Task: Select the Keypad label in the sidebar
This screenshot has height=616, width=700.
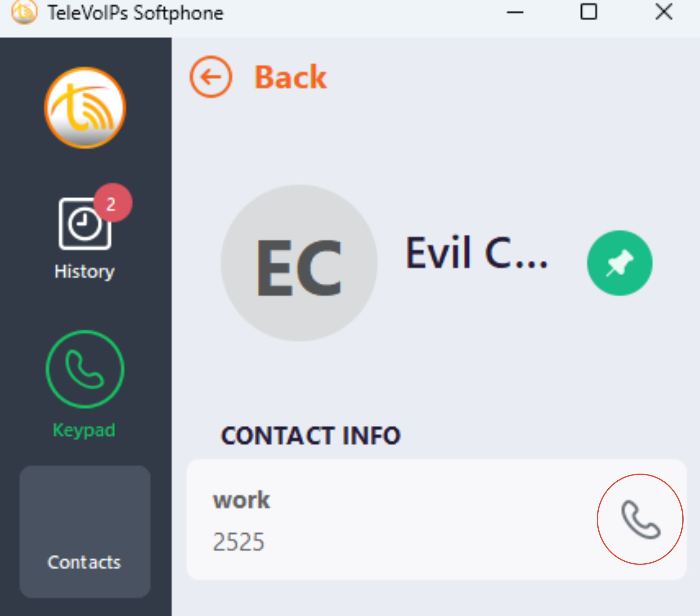Action: [x=84, y=430]
